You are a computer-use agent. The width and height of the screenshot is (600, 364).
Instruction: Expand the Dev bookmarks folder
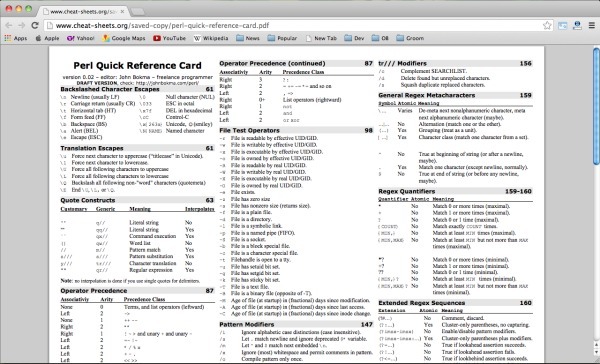354,38
